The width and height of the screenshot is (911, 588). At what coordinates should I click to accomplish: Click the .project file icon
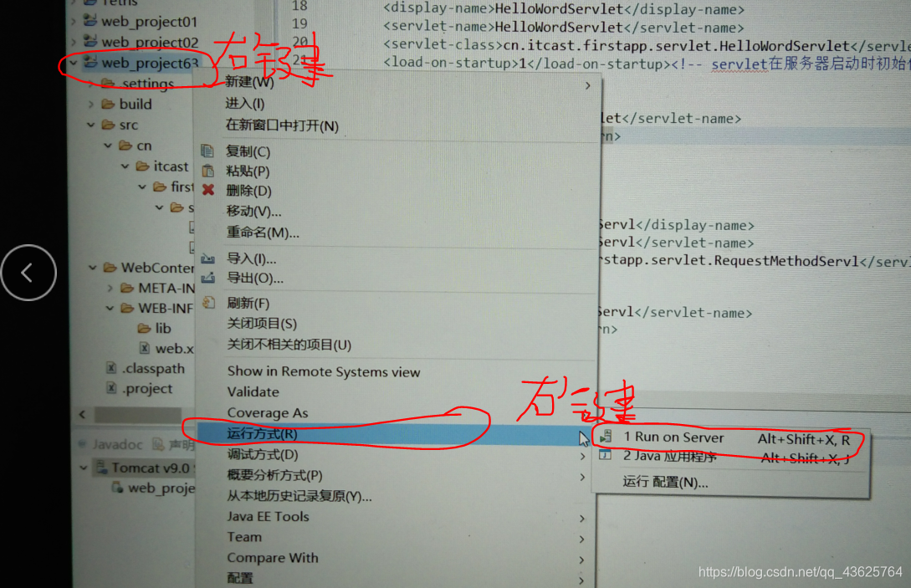[111, 387]
